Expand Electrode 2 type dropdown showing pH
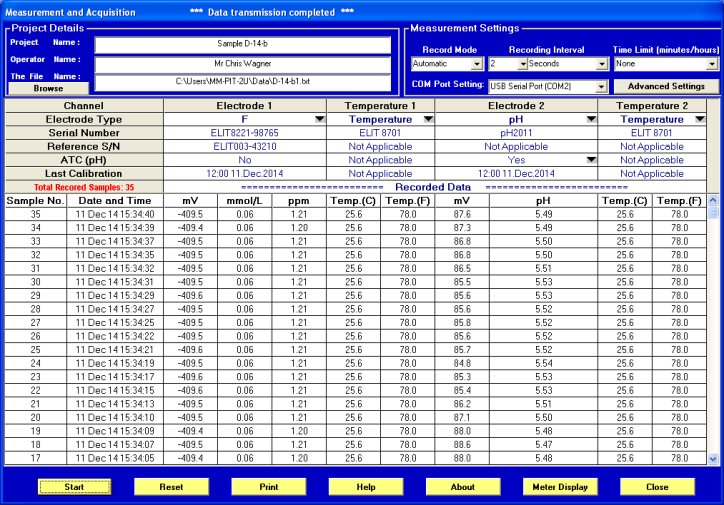Screen dimensions: 724x505 591,119
